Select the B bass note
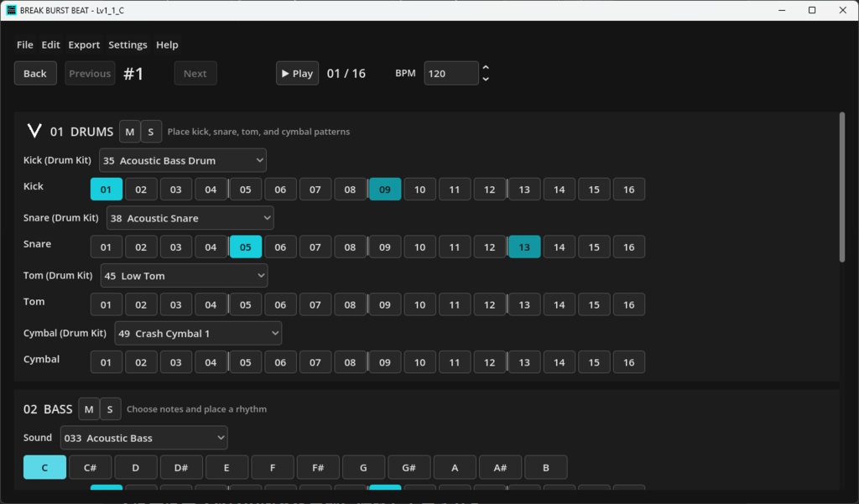This screenshot has width=859, height=504. [545, 468]
